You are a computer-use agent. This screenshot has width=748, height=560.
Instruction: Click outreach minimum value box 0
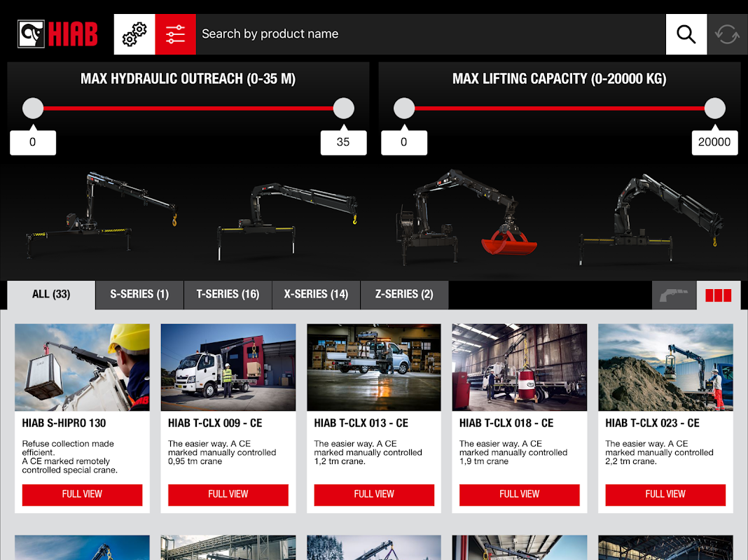pyautogui.click(x=33, y=142)
